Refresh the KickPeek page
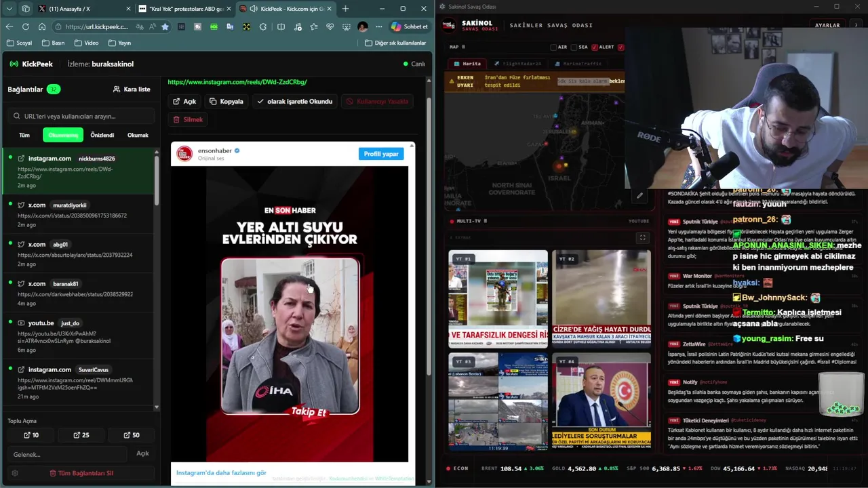868x488 pixels. tap(26, 26)
